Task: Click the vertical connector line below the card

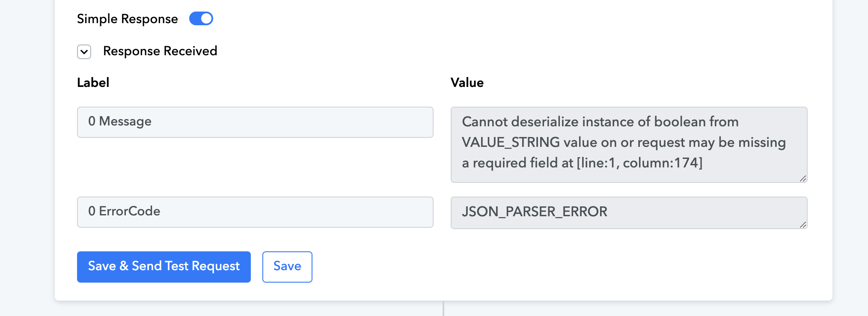Action: point(443,308)
